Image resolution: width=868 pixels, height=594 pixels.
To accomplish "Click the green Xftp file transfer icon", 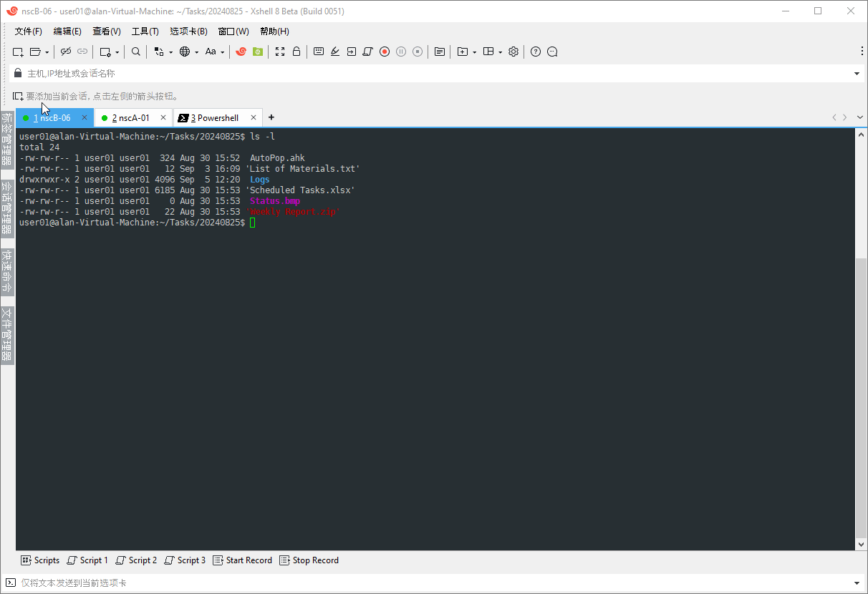I will tap(258, 52).
